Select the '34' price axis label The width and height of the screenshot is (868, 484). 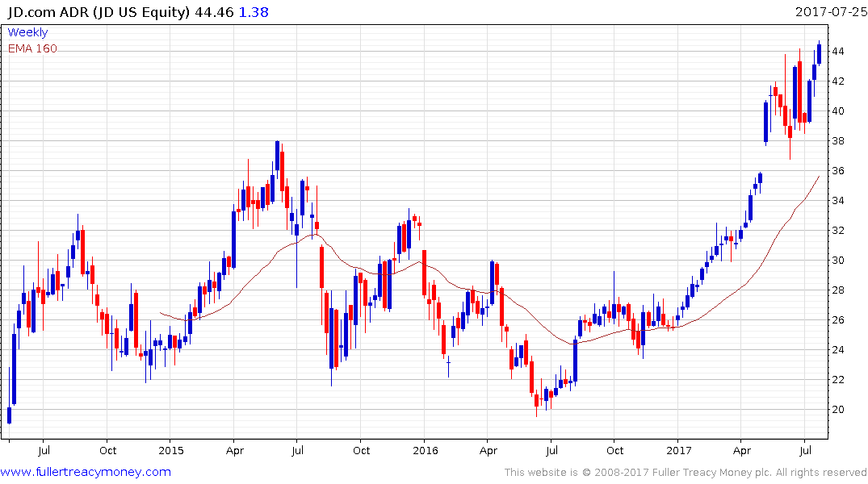pos(837,201)
